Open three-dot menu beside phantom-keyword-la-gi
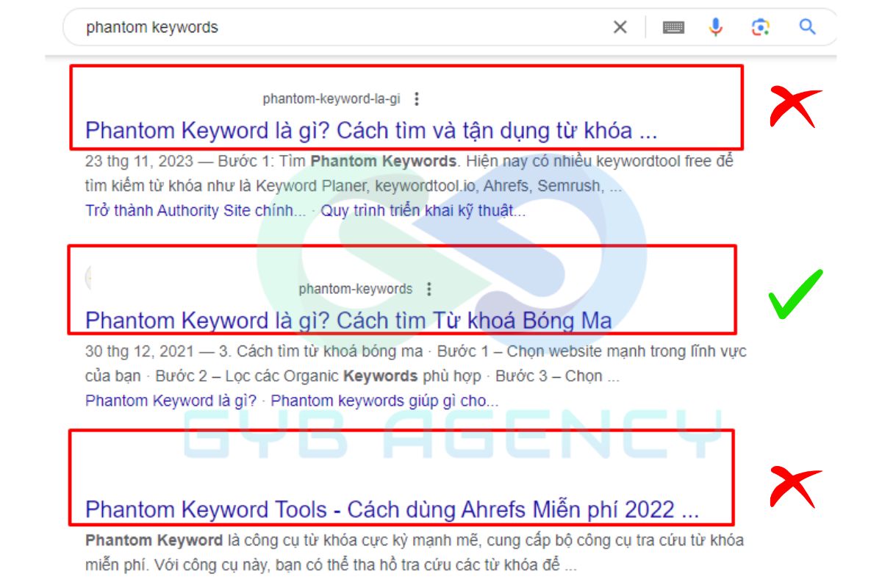This screenshot has width=882, height=588. click(417, 98)
